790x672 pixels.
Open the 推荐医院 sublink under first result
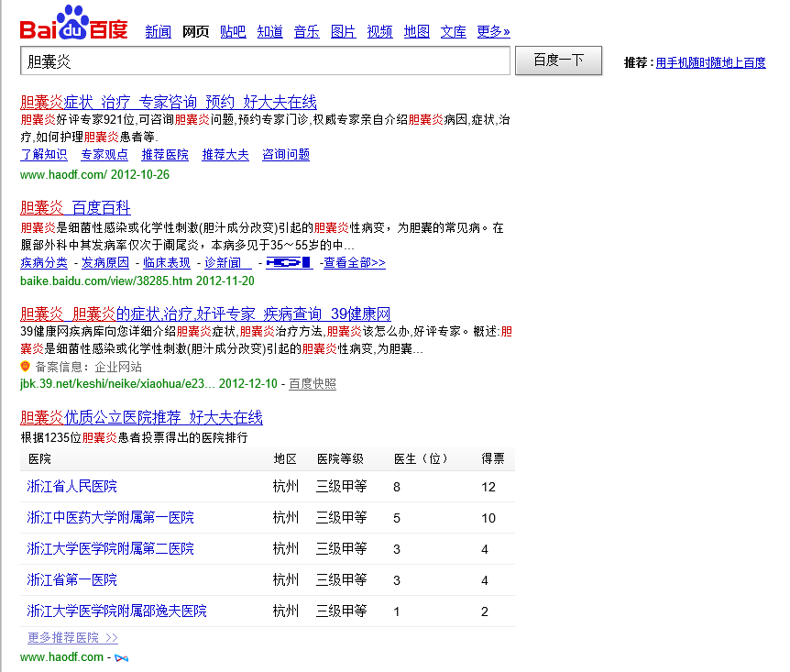[165, 155]
